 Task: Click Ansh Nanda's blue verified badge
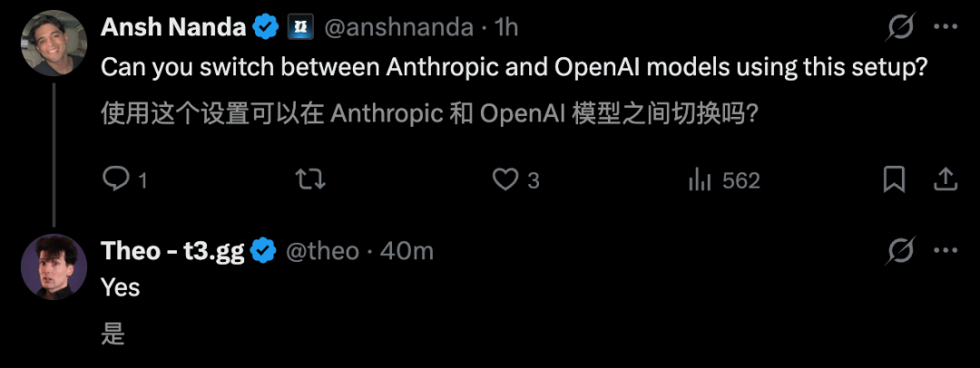click(265, 27)
